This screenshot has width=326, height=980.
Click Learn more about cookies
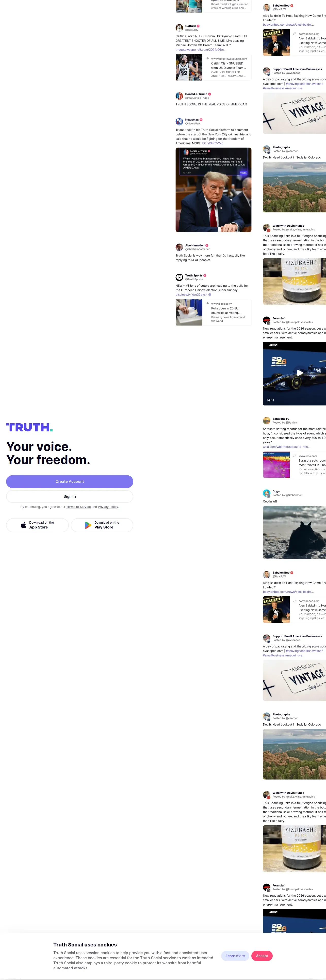click(235, 956)
